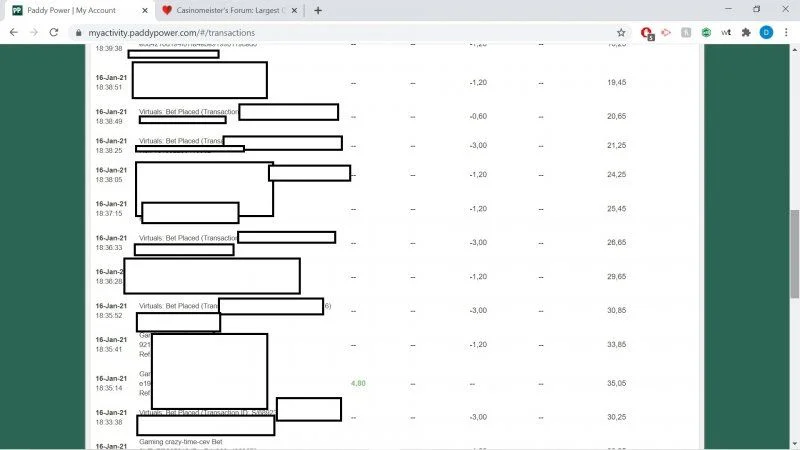Image resolution: width=800 pixels, height=450 pixels.
Task: Reload the Paddy Power transactions page
Action: [54, 32]
